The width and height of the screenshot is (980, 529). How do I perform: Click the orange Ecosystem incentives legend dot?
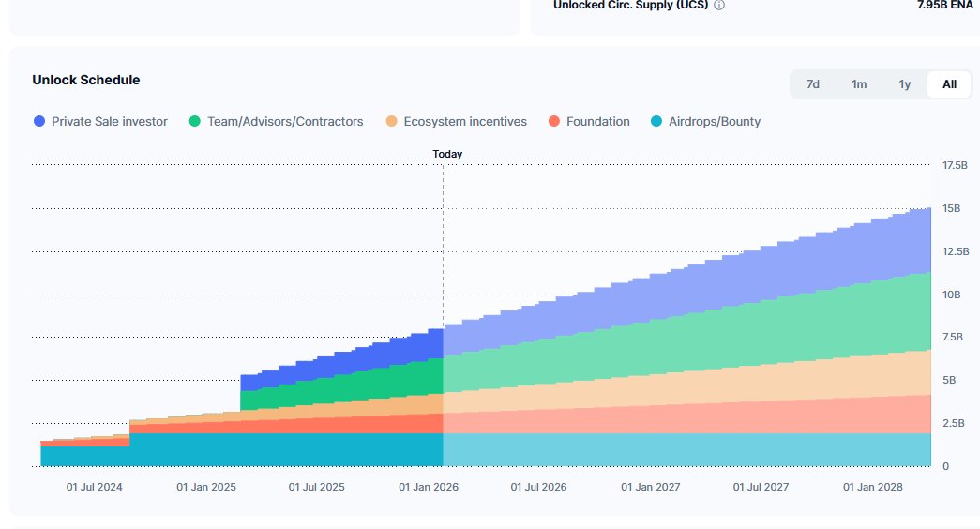click(x=391, y=121)
